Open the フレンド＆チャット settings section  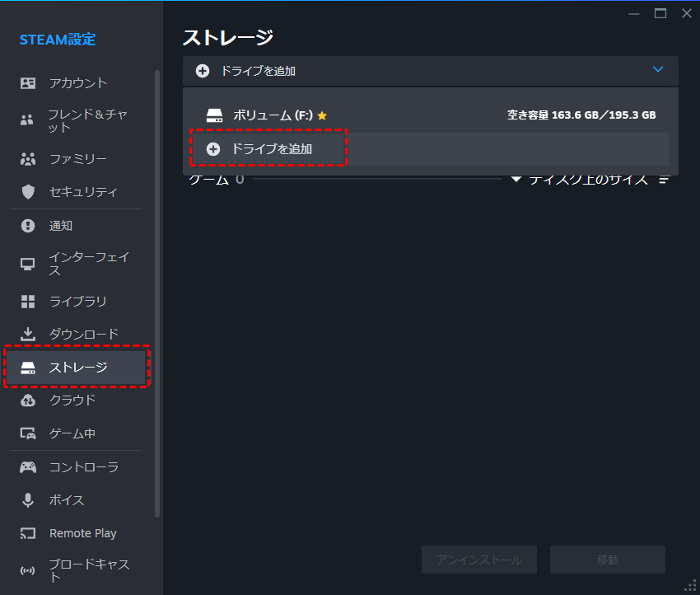tap(77, 120)
